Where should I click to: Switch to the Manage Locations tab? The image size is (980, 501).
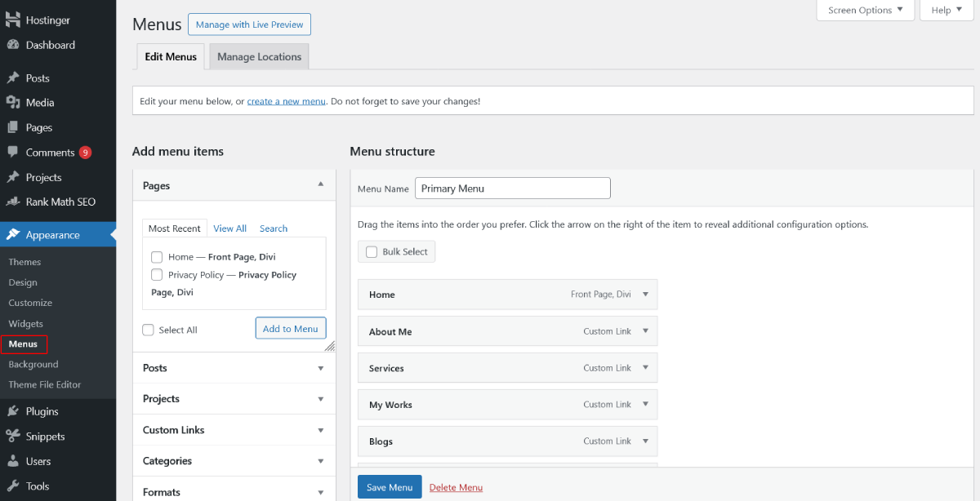(x=258, y=56)
